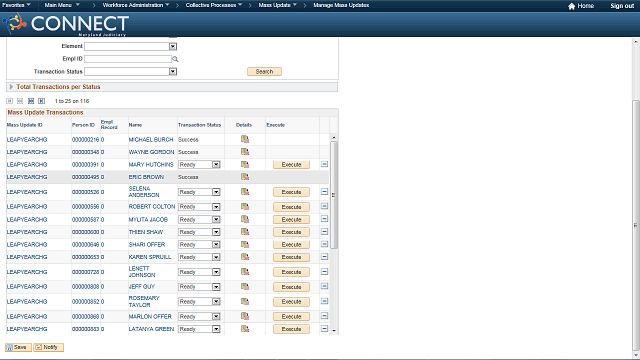Execute transaction for Thien Shaw
640x360 pixels.
coord(291,232)
